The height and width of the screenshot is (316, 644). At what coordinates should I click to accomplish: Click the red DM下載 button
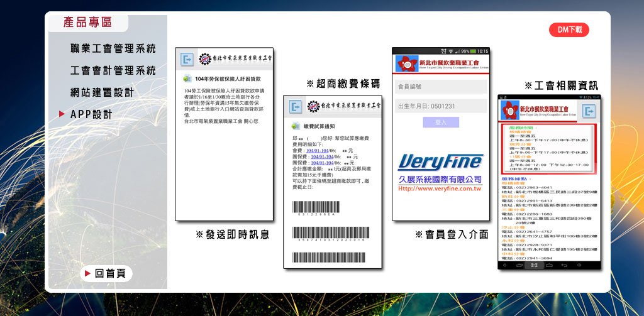[569, 30]
